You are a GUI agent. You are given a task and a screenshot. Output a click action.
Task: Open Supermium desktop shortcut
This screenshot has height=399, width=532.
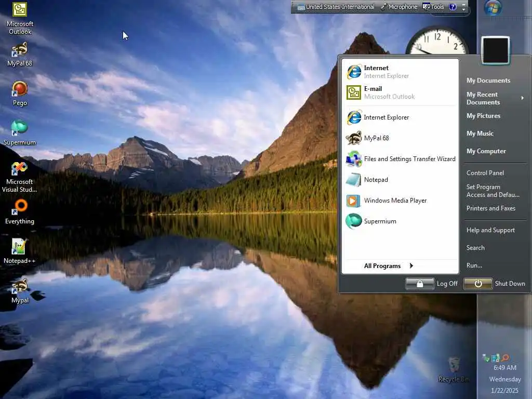click(x=20, y=133)
